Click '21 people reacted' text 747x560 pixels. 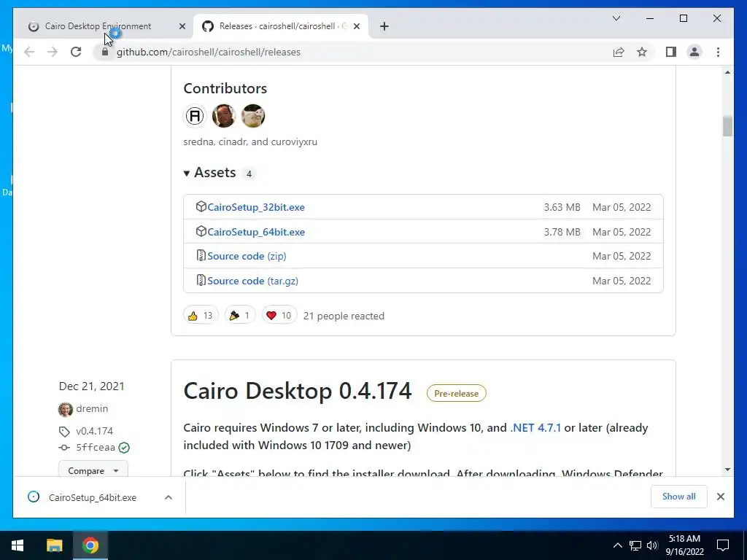click(344, 316)
